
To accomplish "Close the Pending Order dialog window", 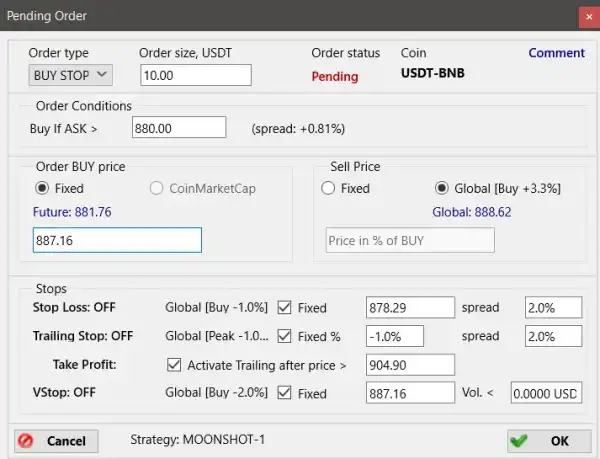I will [x=587, y=16].
